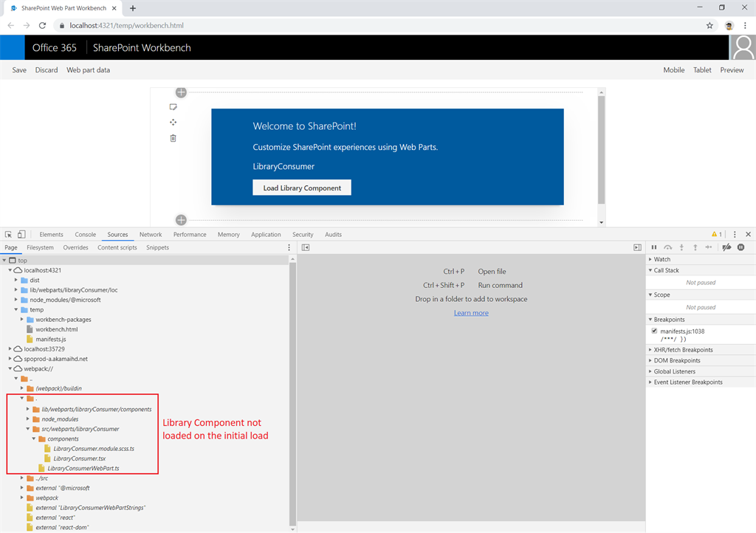Toggle pause on exceptions button

click(x=740, y=247)
